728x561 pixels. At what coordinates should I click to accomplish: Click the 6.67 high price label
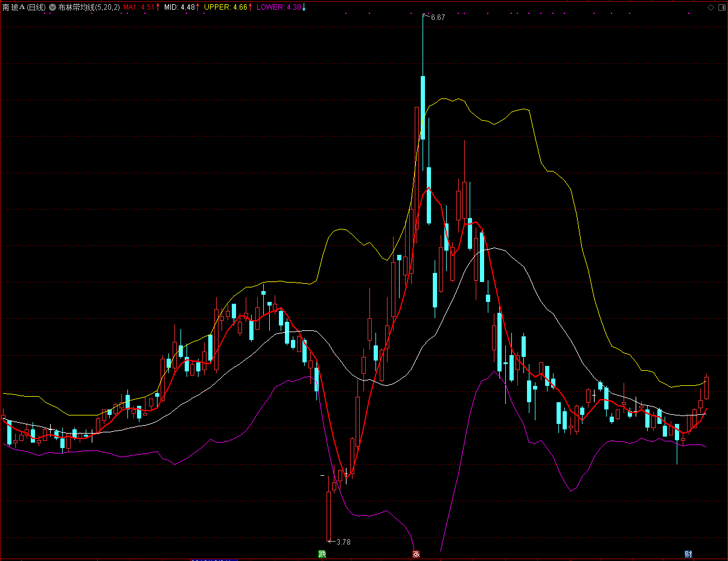point(438,18)
